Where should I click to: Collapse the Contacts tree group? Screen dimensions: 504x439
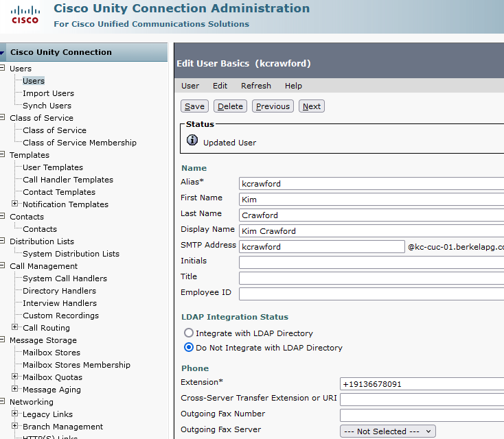[x=2, y=216]
